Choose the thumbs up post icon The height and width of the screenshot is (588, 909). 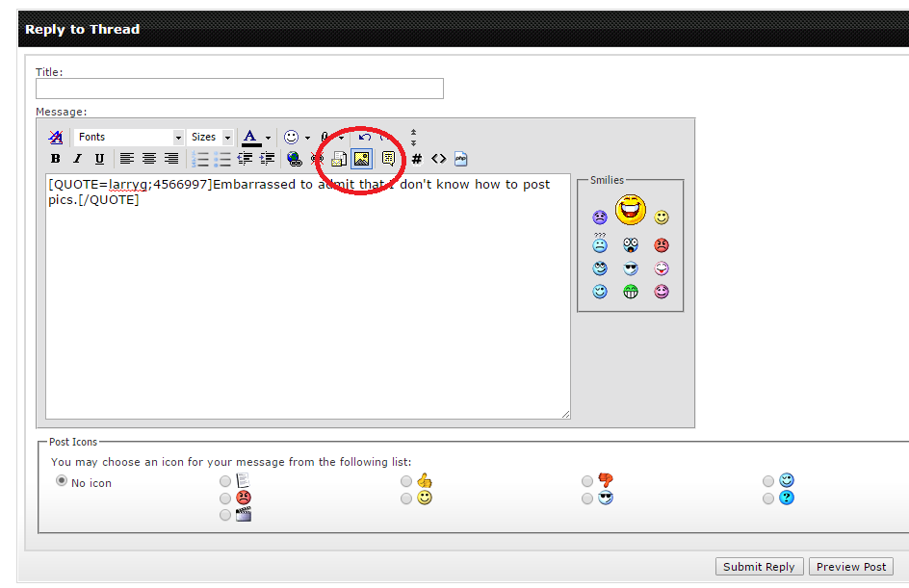[x=406, y=481]
